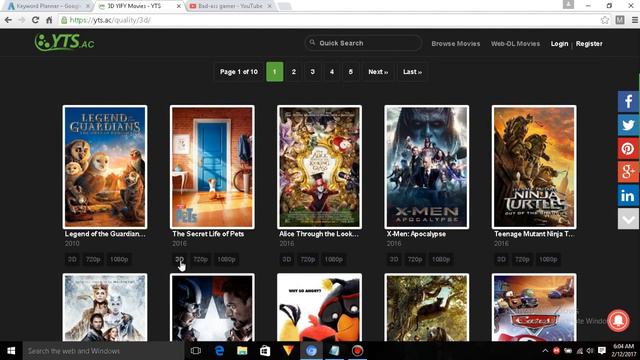Click X-Men: Apocalypse title link
This screenshot has width=640, height=360.
coord(416,234)
